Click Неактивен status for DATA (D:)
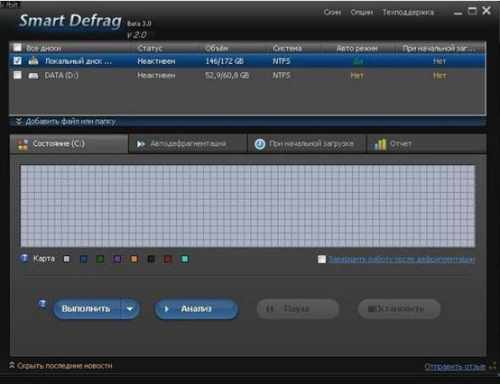This screenshot has height=384, width=500. click(x=156, y=76)
